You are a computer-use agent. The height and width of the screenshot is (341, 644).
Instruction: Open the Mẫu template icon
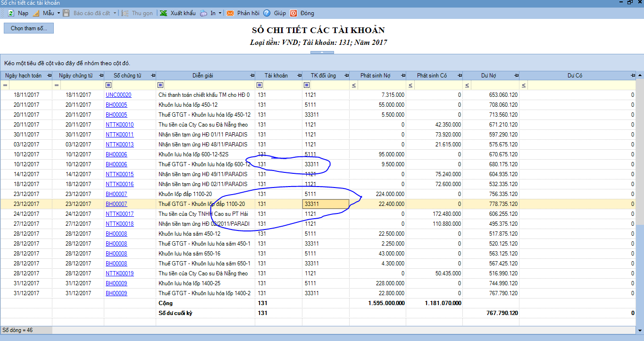tap(36, 13)
